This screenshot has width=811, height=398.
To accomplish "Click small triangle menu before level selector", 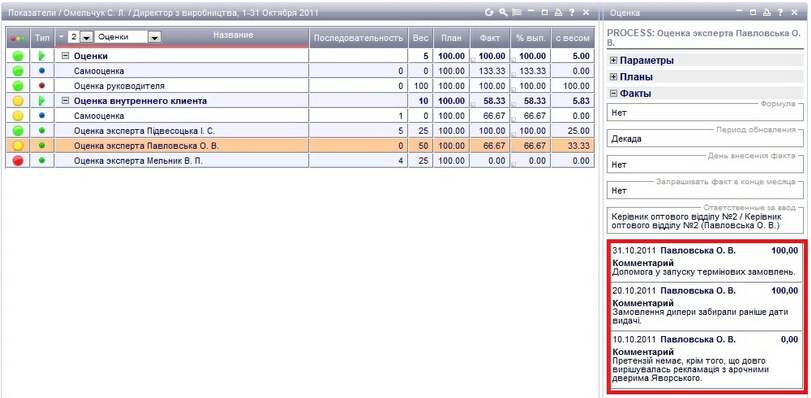I will pos(62,37).
